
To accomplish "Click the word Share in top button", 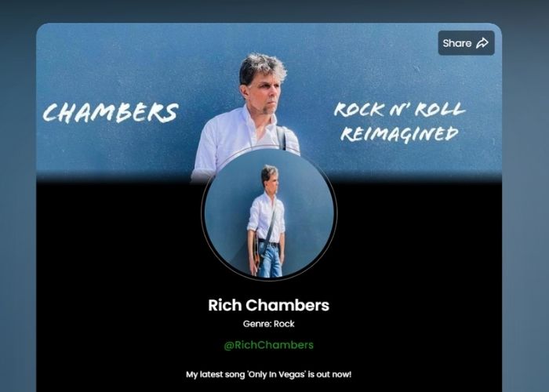I will tap(457, 43).
